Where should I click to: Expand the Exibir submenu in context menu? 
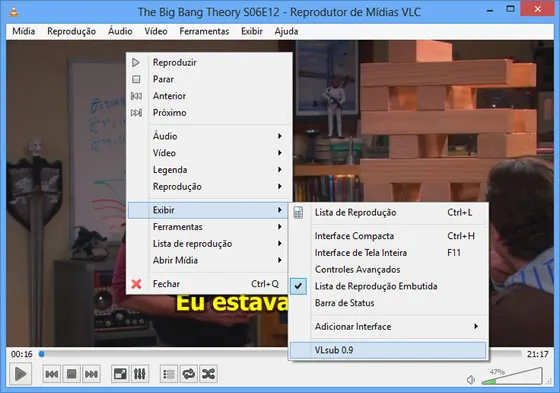click(208, 210)
